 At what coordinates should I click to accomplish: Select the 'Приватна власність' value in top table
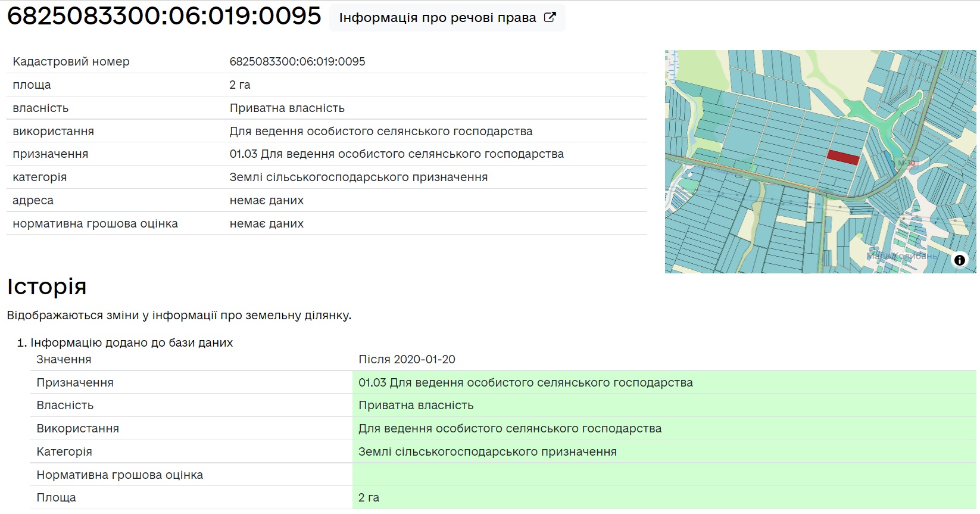(287, 108)
